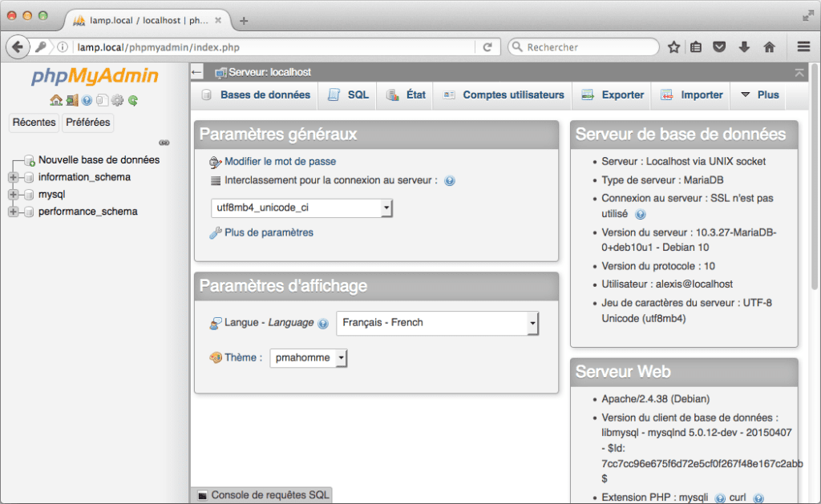Open the phpMyAdmin documentation help icon
Viewport: 821px width, 504px height.
point(87,99)
